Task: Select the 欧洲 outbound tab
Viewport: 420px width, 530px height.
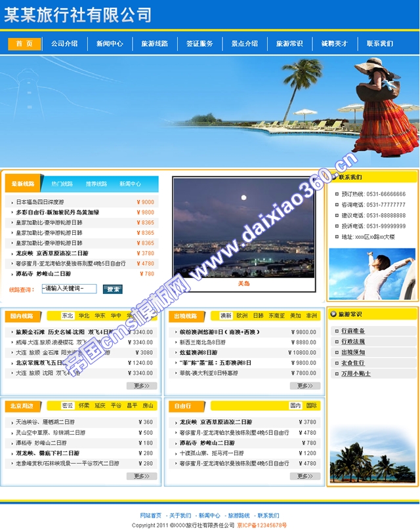Action: coord(242,316)
